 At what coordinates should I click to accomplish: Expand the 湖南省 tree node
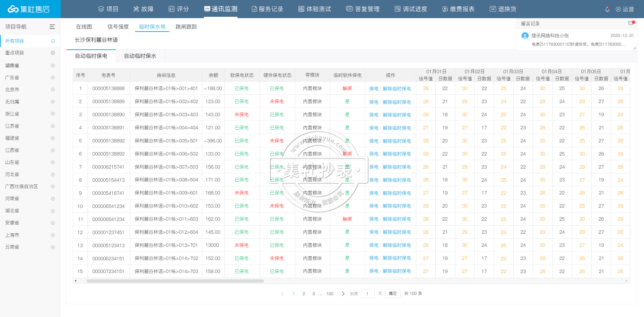(x=53, y=65)
